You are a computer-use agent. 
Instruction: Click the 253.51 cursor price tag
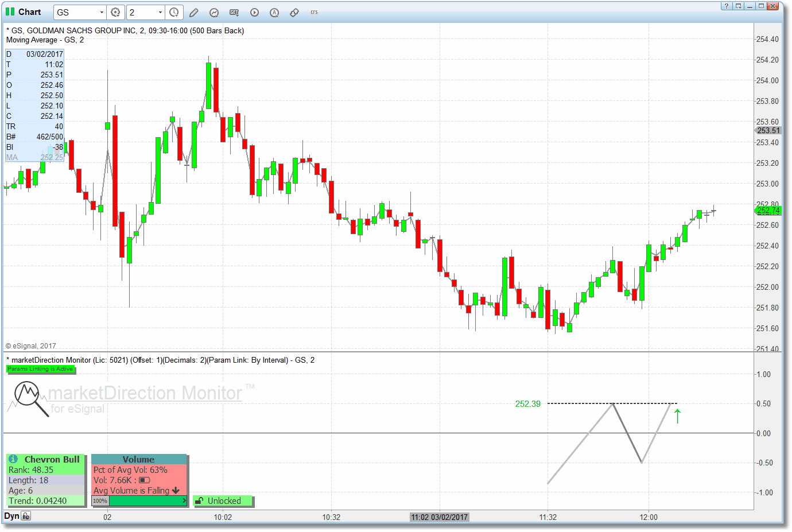(x=768, y=130)
